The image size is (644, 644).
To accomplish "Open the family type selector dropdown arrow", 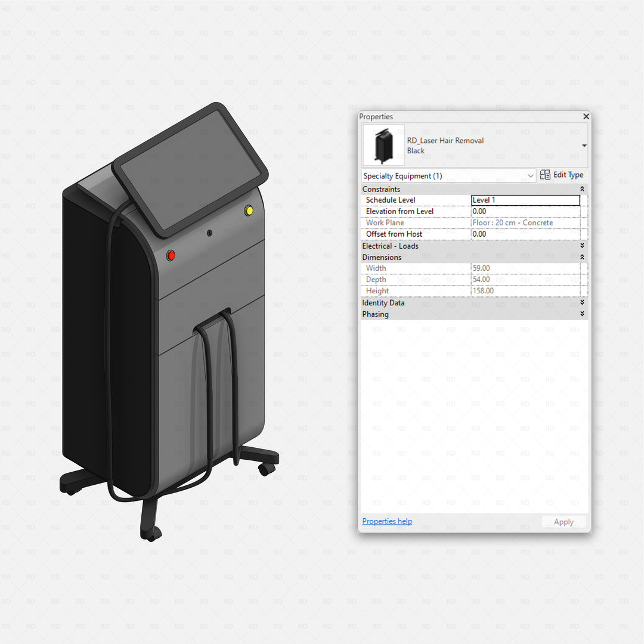I will [584, 146].
